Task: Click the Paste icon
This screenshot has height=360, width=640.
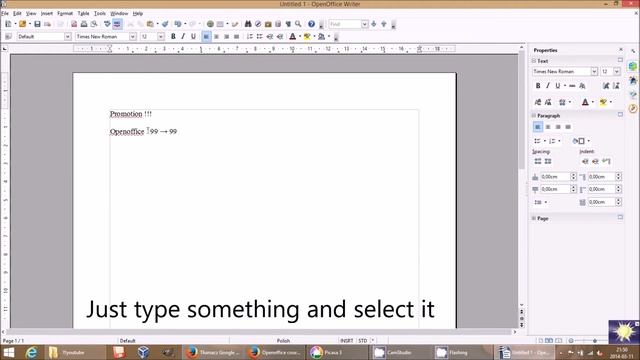Action: [x=150, y=24]
